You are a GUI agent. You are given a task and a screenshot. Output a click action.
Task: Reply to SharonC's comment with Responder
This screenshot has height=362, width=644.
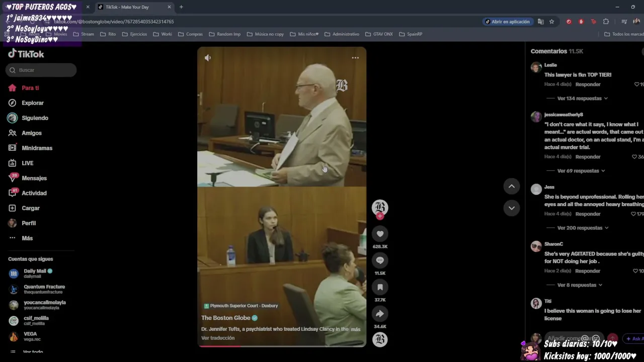[588, 271]
